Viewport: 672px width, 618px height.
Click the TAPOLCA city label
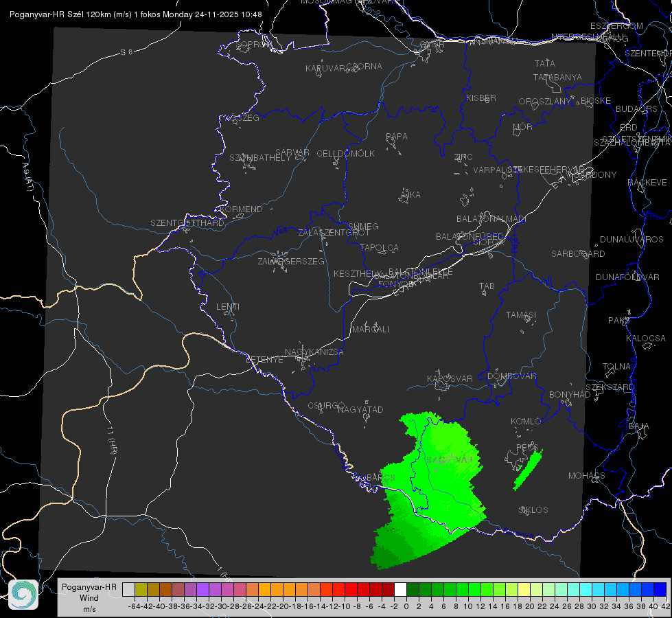[379, 247]
